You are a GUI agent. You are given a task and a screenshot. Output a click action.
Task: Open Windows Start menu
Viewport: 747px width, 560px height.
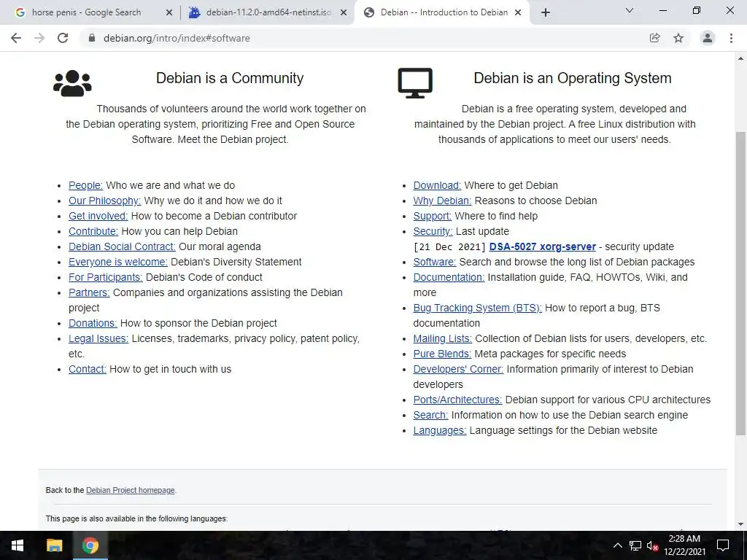[18, 545]
